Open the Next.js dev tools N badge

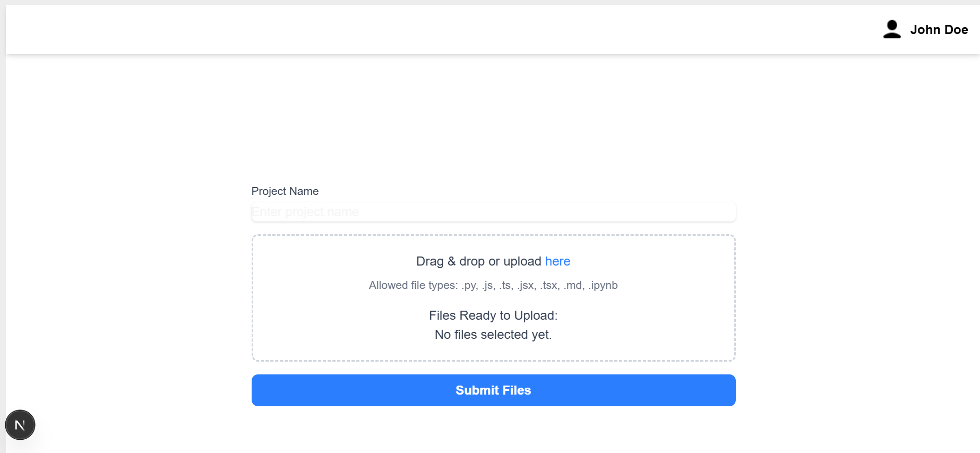click(x=20, y=425)
